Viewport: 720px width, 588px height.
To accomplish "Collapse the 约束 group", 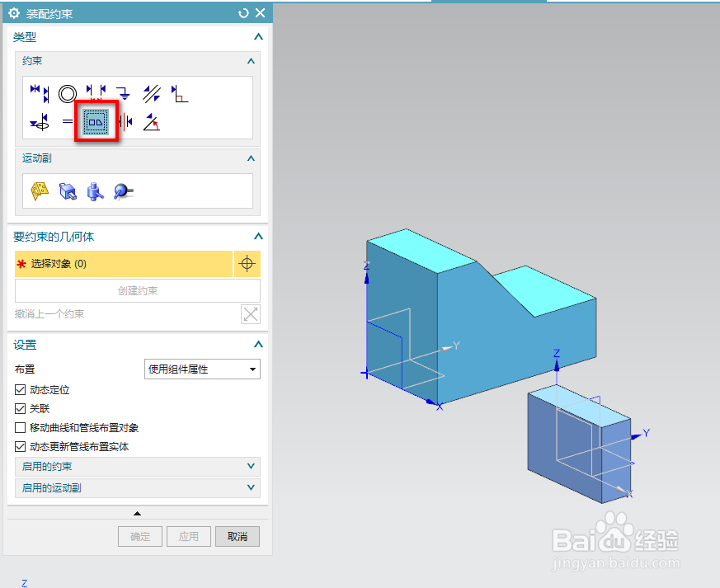I will [x=251, y=61].
